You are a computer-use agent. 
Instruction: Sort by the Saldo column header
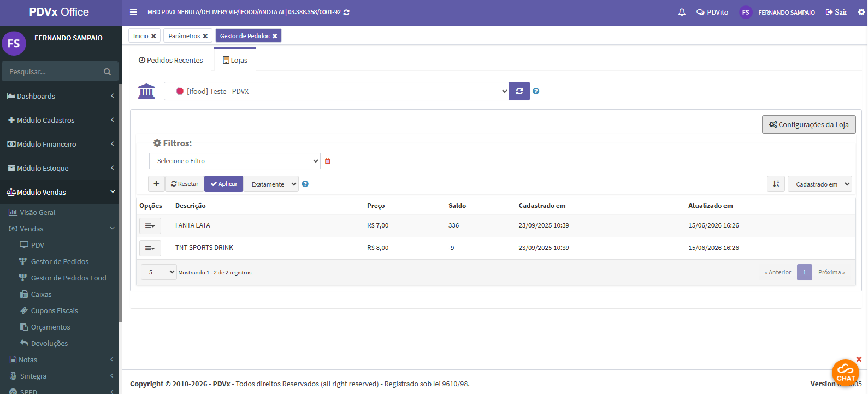point(457,206)
